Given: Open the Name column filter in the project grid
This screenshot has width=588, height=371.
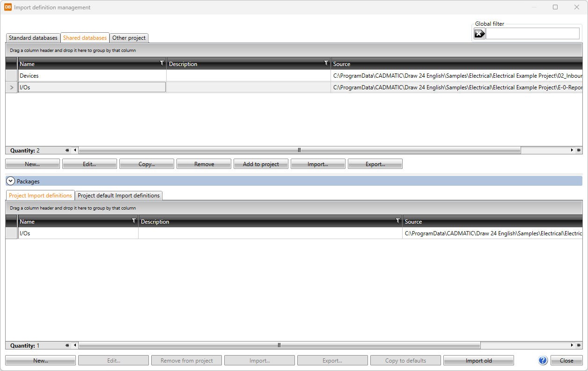Looking at the screenshot, I should click(134, 221).
